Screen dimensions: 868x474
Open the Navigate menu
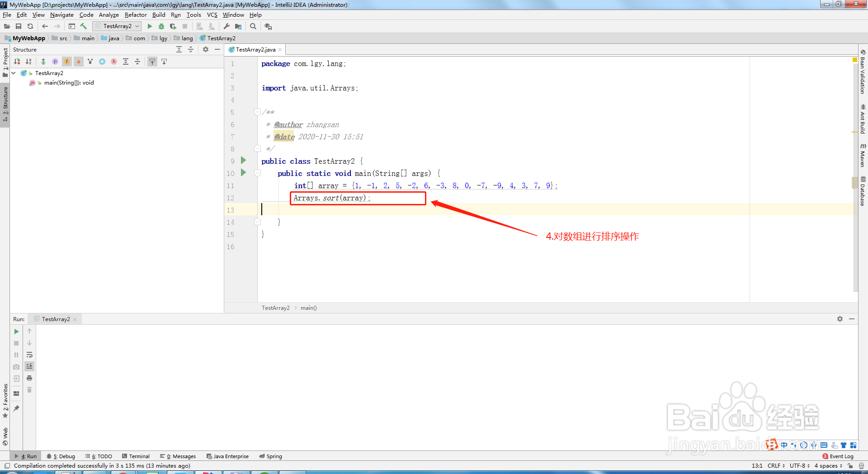pyautogui.click(x=61, y=14)
